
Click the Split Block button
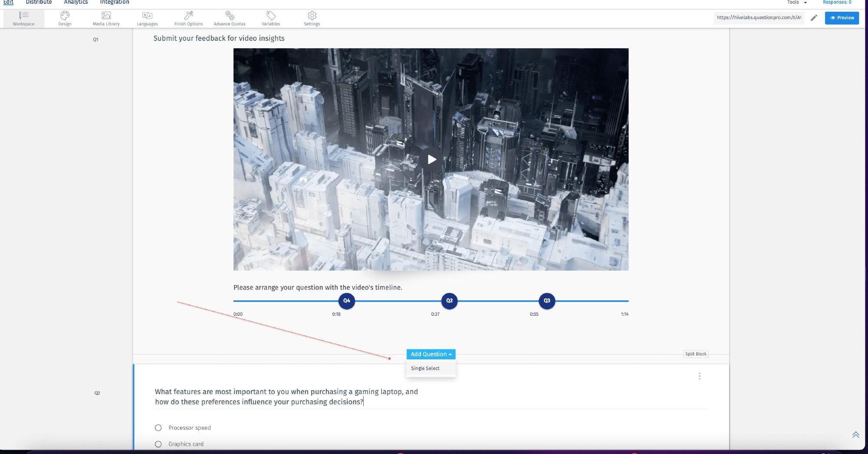pyautogui.click(x=696, y=354)
